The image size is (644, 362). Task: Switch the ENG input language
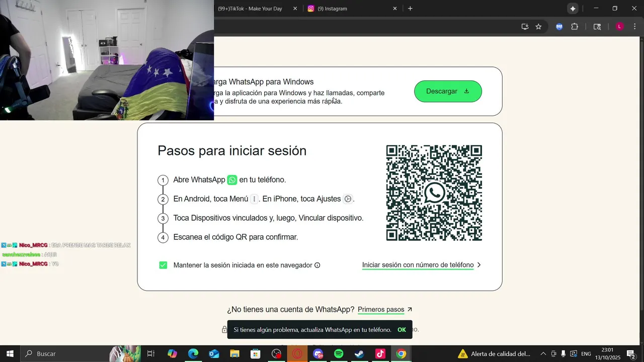(586, 354)
